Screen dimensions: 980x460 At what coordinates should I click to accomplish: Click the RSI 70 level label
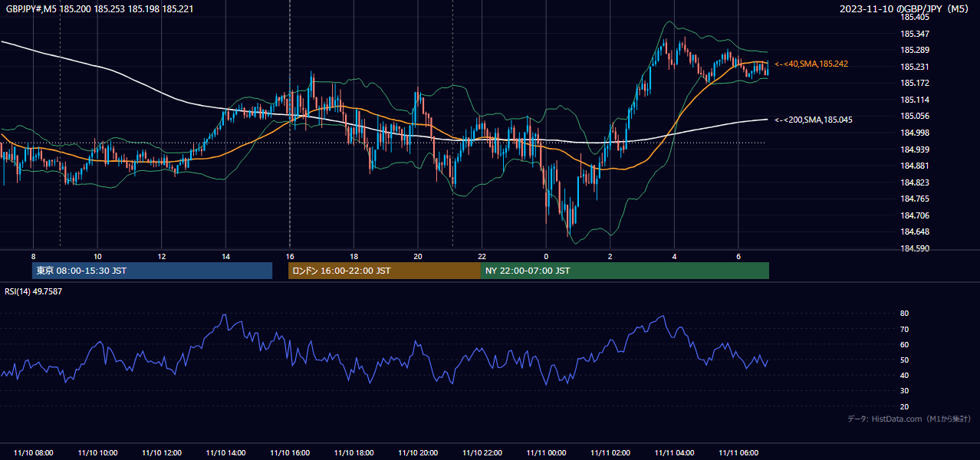[905, 329]
